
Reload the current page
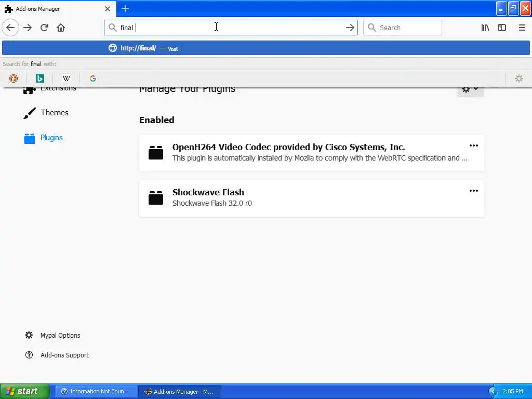tap(44, 28)
